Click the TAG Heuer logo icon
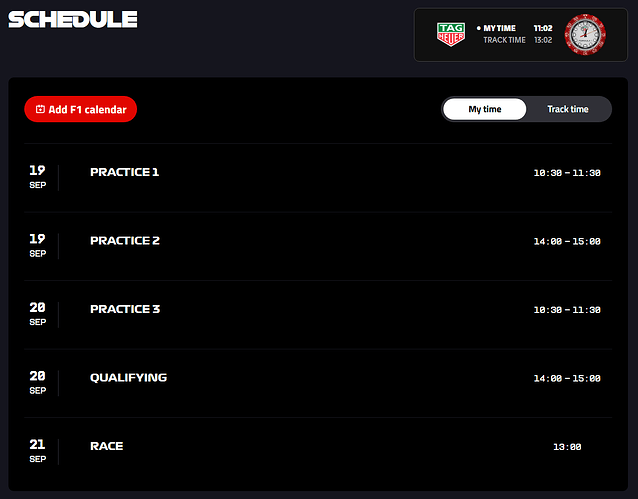This screenshot has width=638, height=499. [451, 34]
